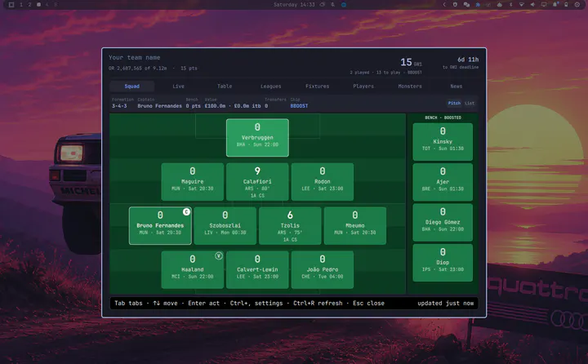Click the 3-4-3 formation value
The image size is (588, 364).
point(119,106)
